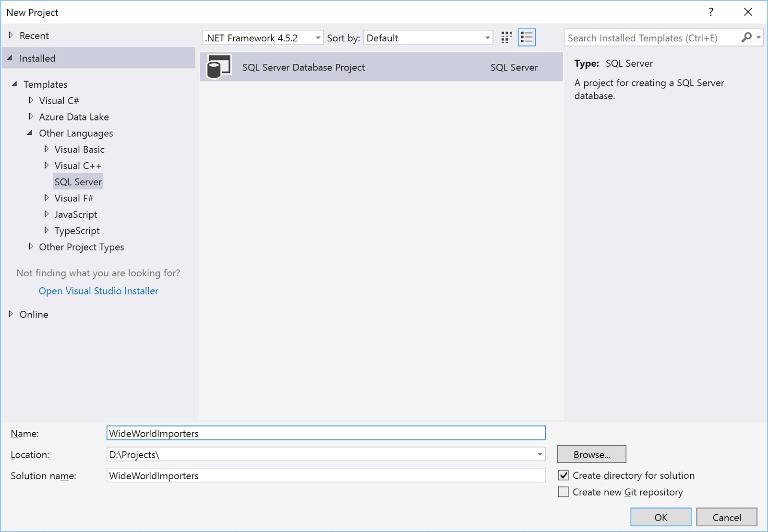This screenshot has width=768, height=532.
Task: Collapse the Other Languages node
Action: click(x=30, y=133)
